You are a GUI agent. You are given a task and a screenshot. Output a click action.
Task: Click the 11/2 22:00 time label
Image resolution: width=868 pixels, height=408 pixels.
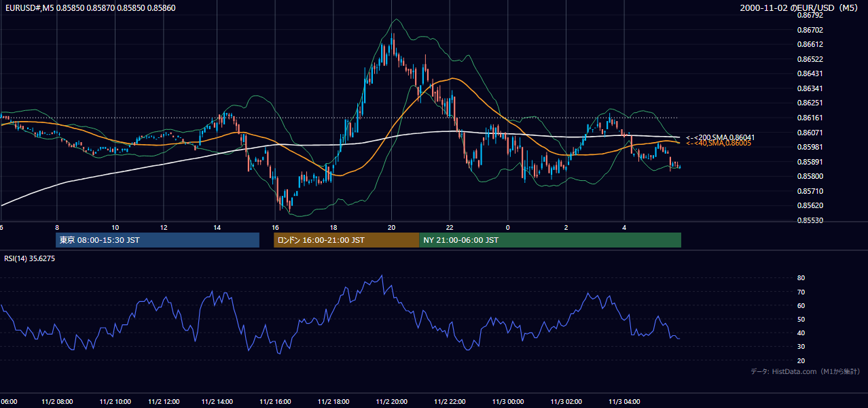pyautogui.click(x=450, y=402)
